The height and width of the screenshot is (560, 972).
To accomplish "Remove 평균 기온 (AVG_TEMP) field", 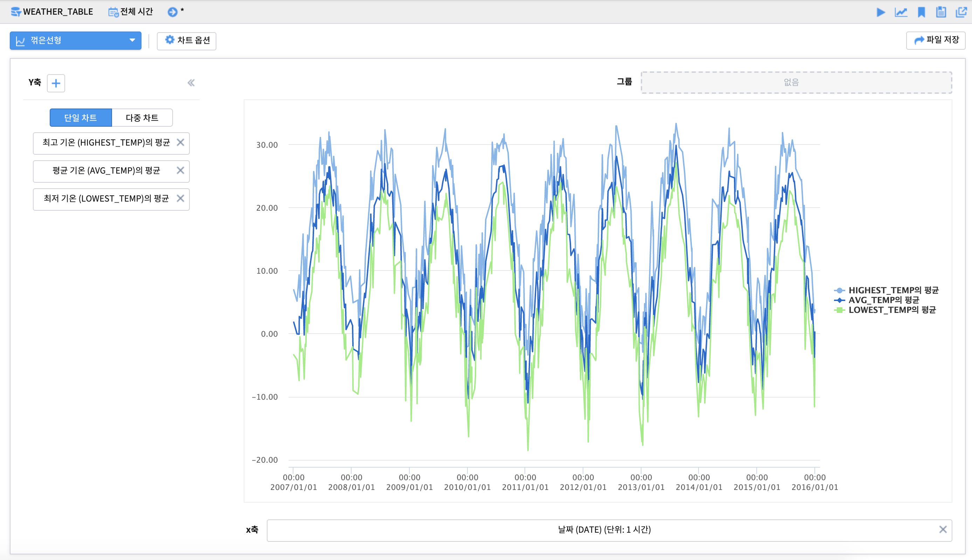I will point(180,171).
